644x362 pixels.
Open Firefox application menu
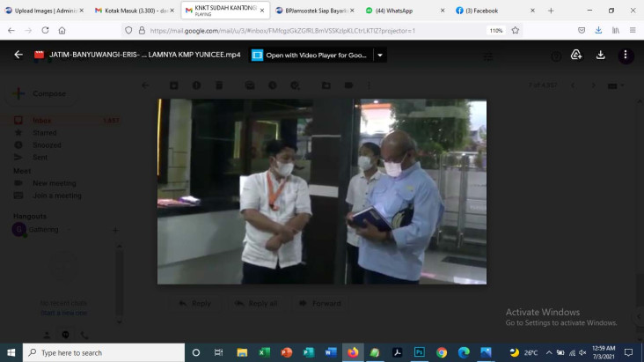click(633, 31)
